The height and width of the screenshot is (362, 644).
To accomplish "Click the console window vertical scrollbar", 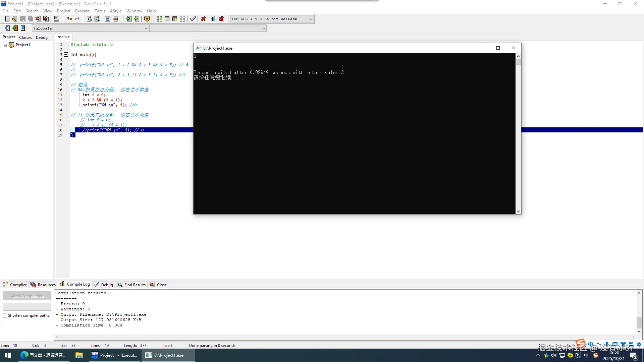I will pyautogui.click(x=518, y=134).
